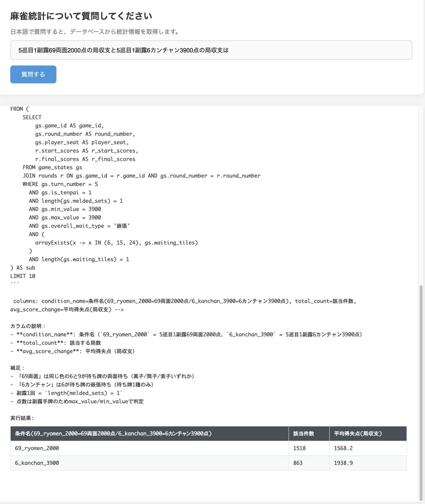Click the results panel vertical scrollbar
The height and width of the screenshot is (504, 425).
[421, 393]
